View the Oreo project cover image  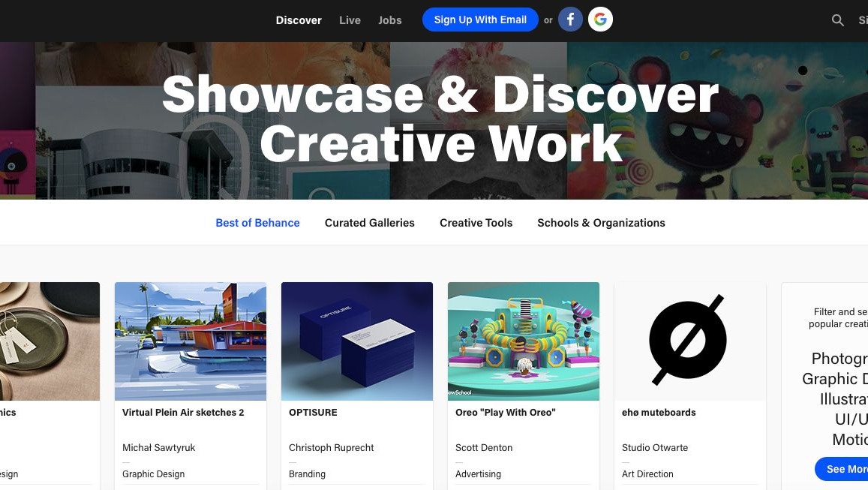(x=524, y=341)
